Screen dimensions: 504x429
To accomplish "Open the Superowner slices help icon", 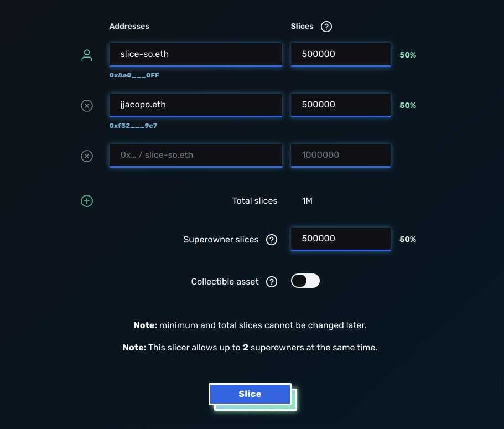I will pos(272,240).
